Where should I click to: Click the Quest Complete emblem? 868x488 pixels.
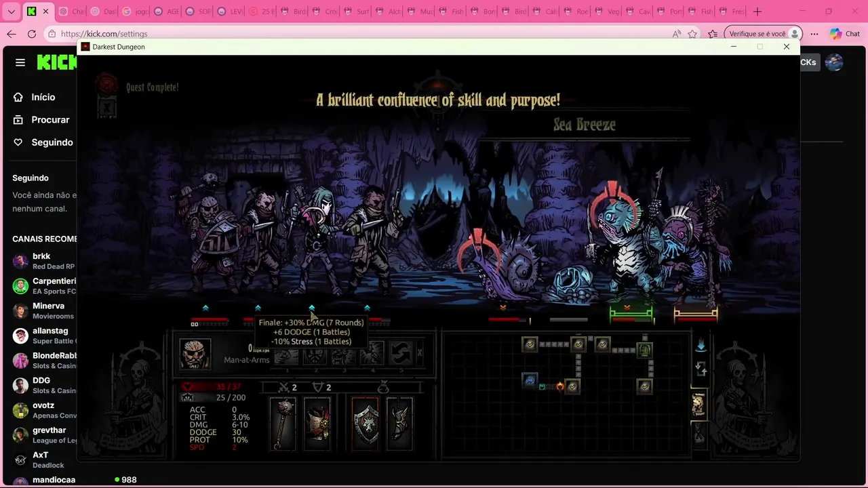coord(106,84)
